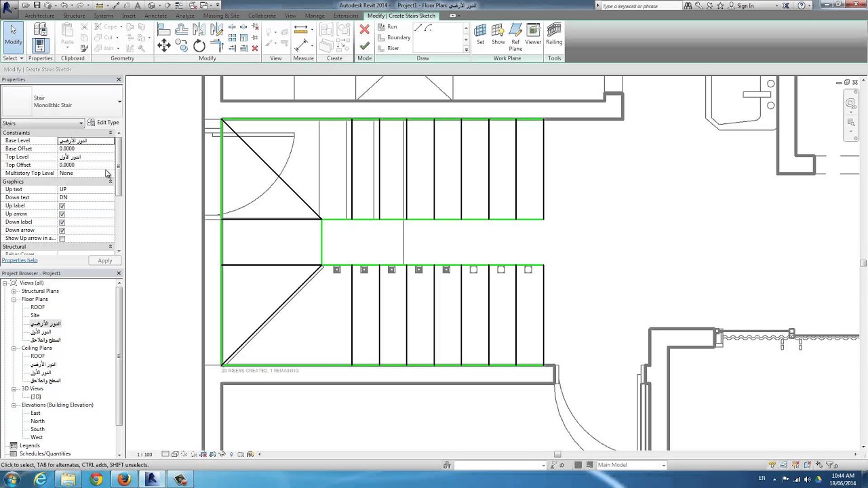Screen dimensions: 868x488
Task: Click the Undo arrow
Action: click(x=64, y=5)
